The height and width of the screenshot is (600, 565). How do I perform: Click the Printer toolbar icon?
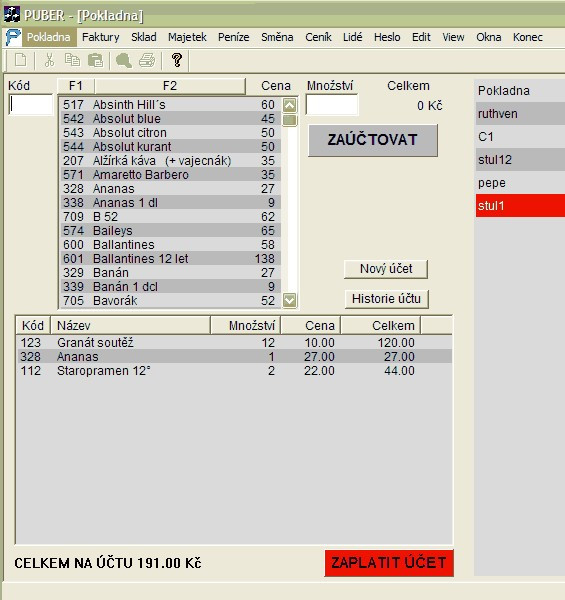coord(147,60)
